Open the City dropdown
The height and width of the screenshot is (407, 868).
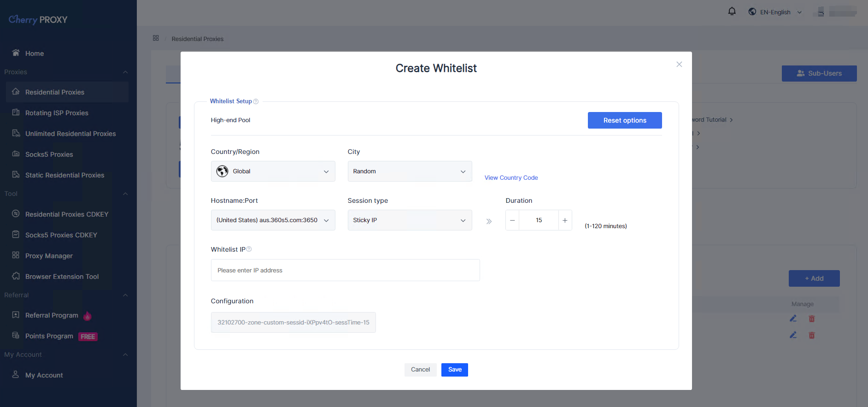coord(410,171)
